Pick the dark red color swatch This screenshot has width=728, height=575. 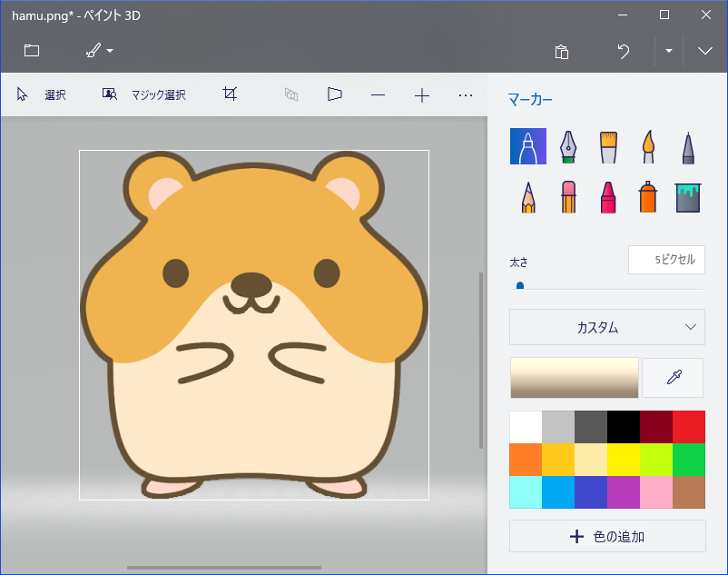656,427
